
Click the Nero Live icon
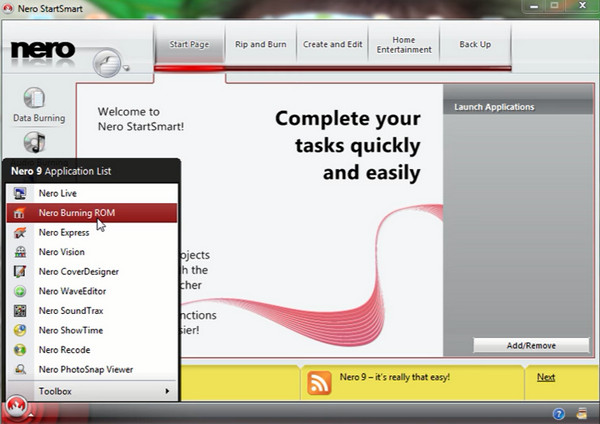(20, 193)
